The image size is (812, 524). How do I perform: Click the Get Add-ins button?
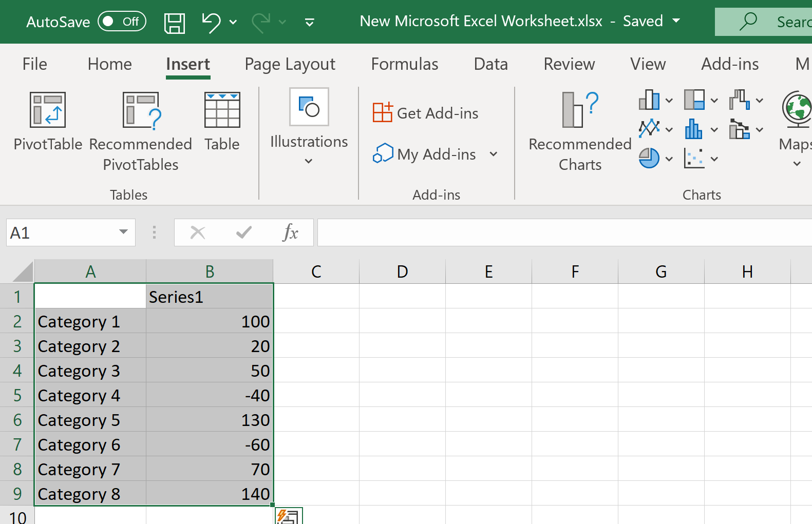[426, 113]
